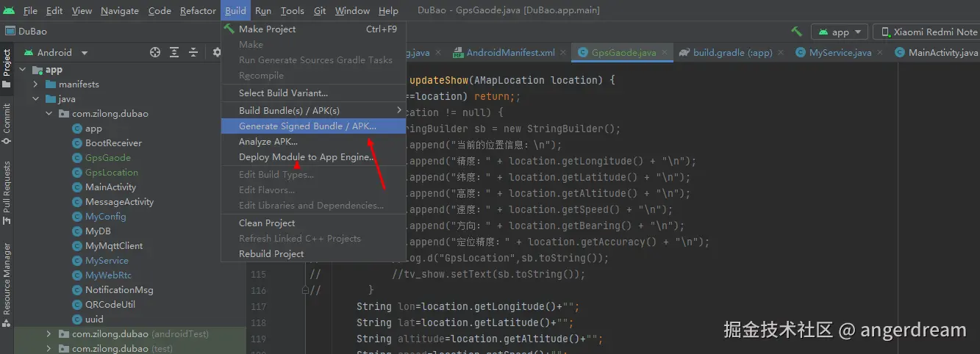Open the app run configuration dropdown
The height and width of the screenshot is (354, 980).
pos(840,32)
